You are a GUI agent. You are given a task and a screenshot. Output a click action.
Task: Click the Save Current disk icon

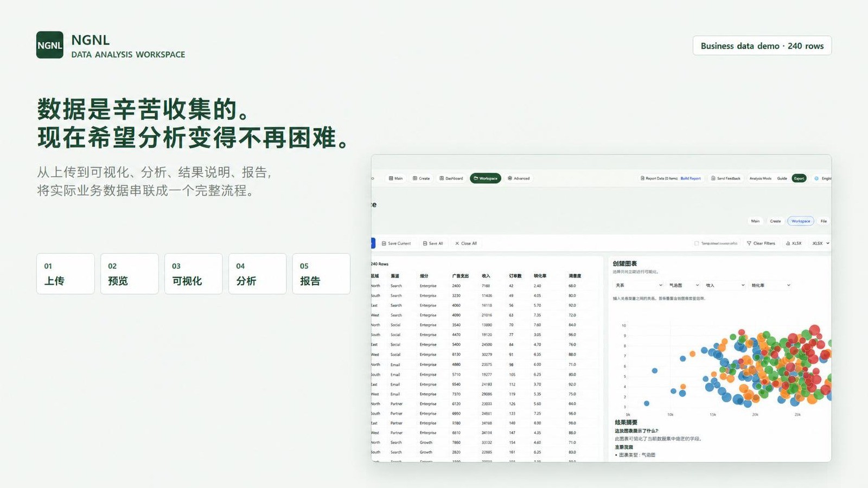point(384,243)
